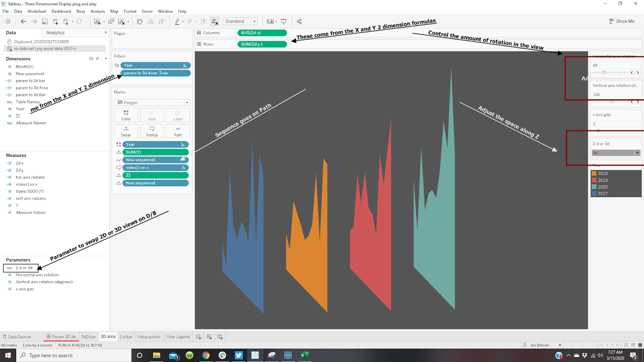Open the Analysis menu
This screenshot has width=644, height=362.
pyautogui.click(x=98, y=11)
